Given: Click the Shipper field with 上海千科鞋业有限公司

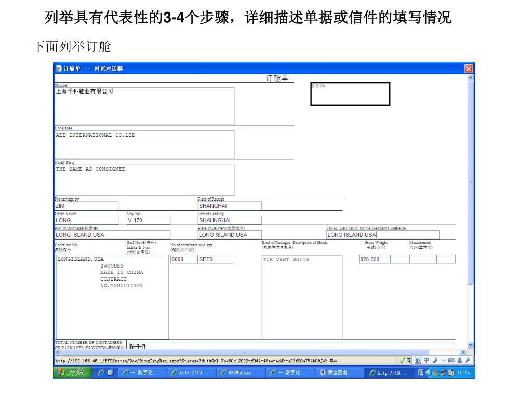Looking at the screenshot, I should (x=144, y=106).
